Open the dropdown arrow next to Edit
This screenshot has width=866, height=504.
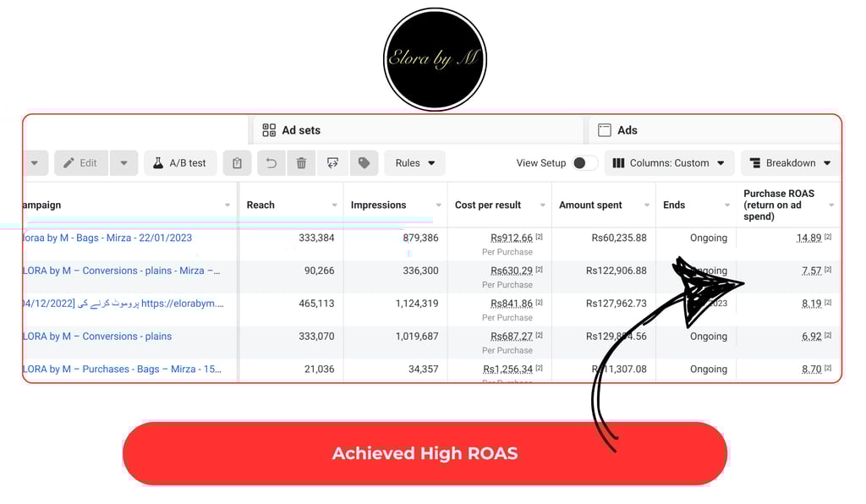tap(123, 163)
